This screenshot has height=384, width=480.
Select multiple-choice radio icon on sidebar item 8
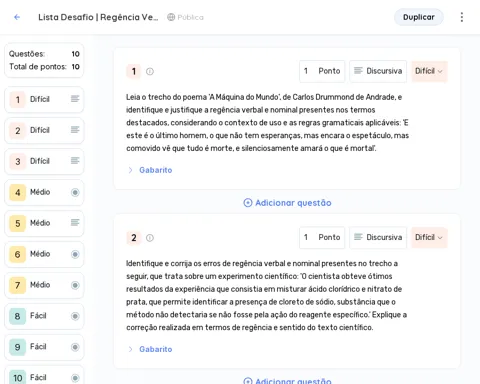[75, 316]
